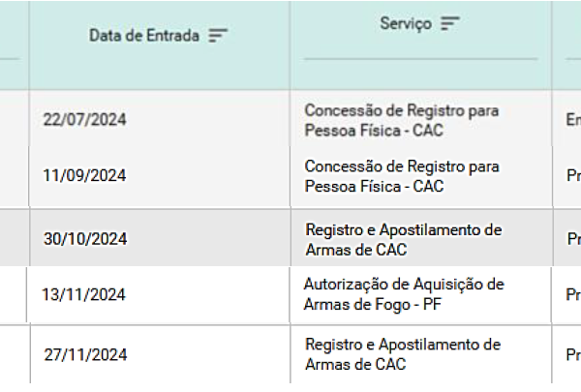Select the 27/11/2024 entry date cell
The width and height of the screenshot is (581, 392).
[x=85, y=354]
